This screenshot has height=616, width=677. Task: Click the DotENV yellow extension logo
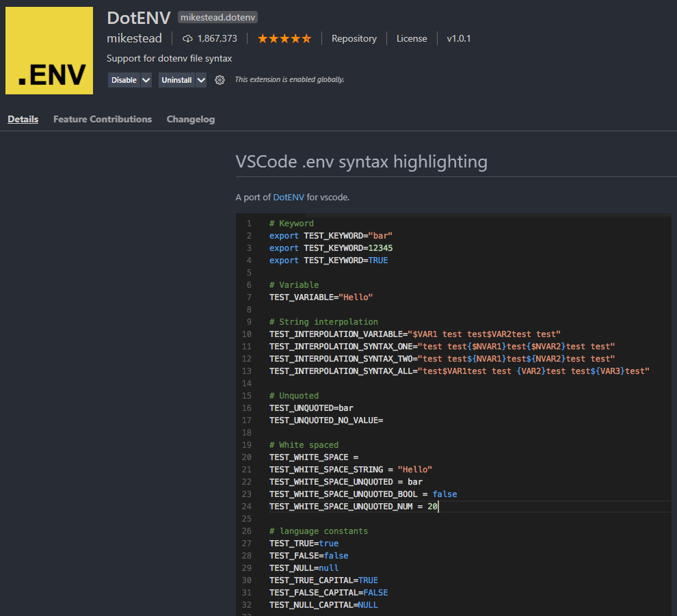coord(49,51)
